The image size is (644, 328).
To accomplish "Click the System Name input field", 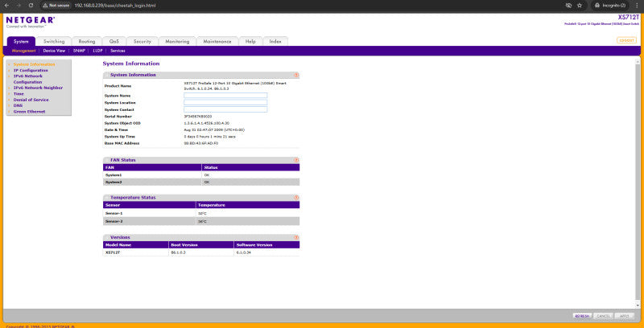I will (x=225, y=96).
